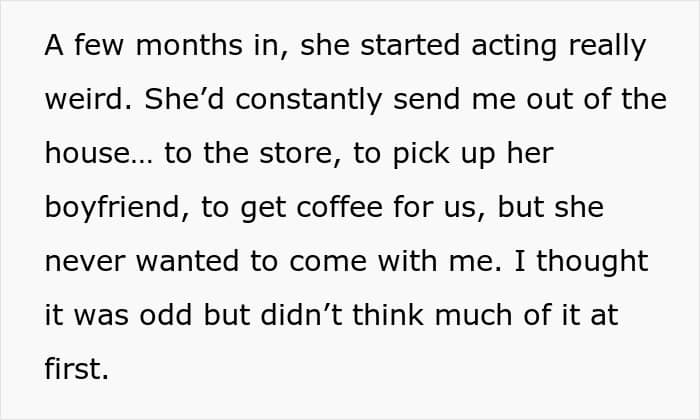Click the final word "first."
This screenshot has height=420, width=700.
point(77,369)
